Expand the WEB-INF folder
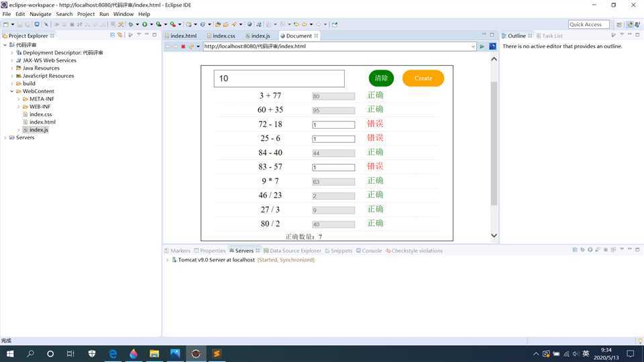The width and height of the screenshot is (644, 362). [x=19, y=107]
